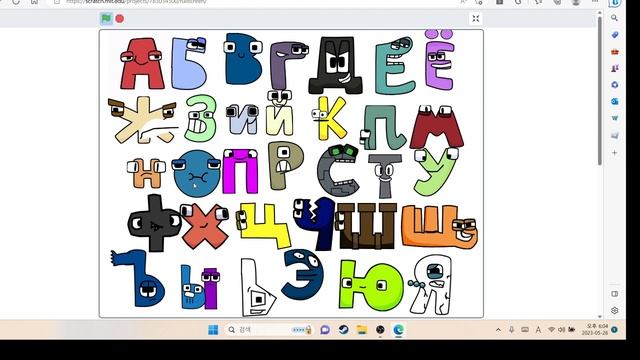
Task: Open the Outlook icon in Edge sidebar
Action: (x=615, y=101)
